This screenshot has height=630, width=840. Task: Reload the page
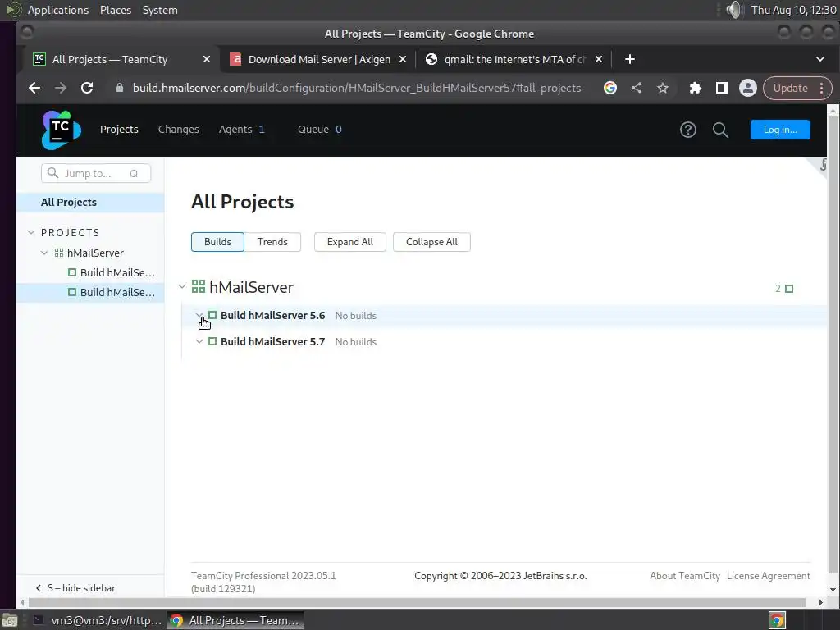tap(87, 88)
